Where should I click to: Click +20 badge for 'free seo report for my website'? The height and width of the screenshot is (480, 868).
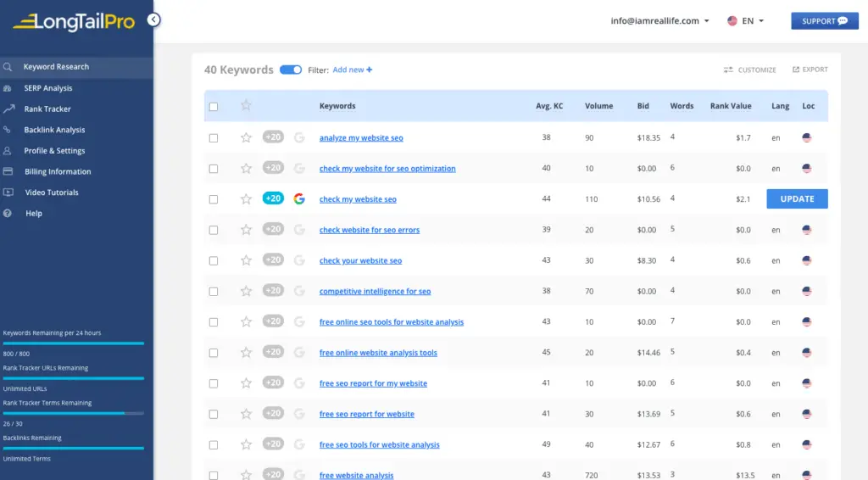click(273, 382)
